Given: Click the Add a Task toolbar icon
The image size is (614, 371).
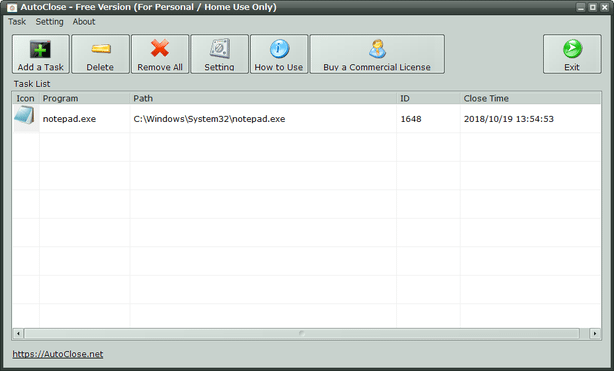Looking at the screenshot, I should [40, 49].
